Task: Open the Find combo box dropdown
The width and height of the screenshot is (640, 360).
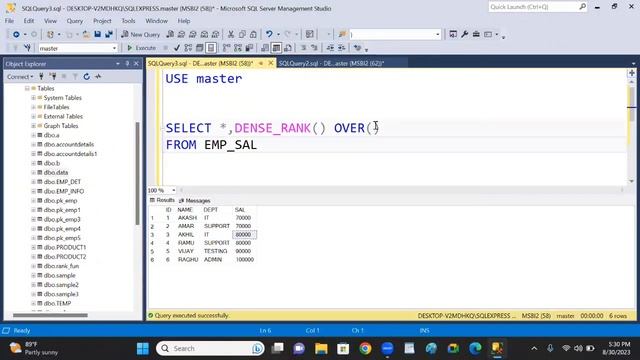Action: [x=438, y=35]
